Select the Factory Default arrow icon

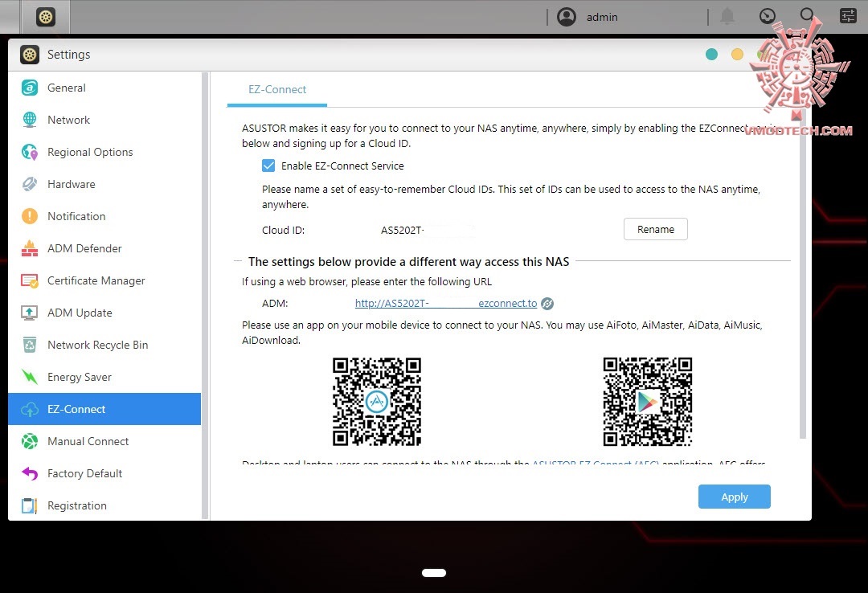(x=30, y=473)
